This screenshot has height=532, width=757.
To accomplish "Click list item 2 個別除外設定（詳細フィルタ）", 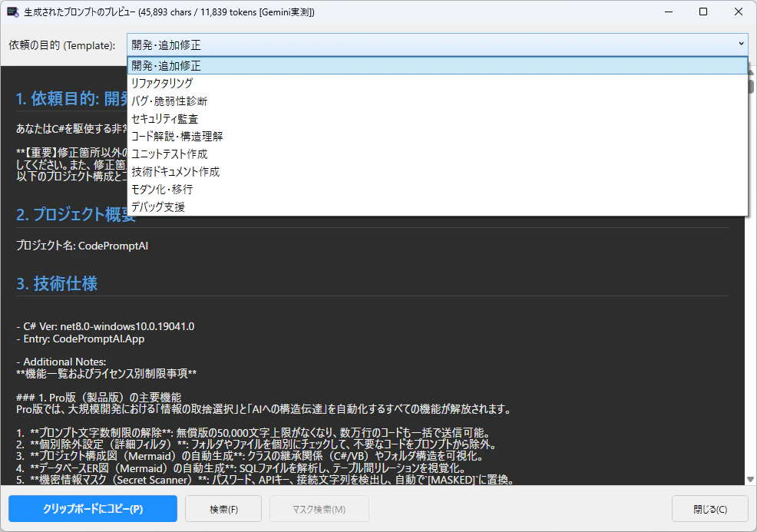I will tap(256, 444).
